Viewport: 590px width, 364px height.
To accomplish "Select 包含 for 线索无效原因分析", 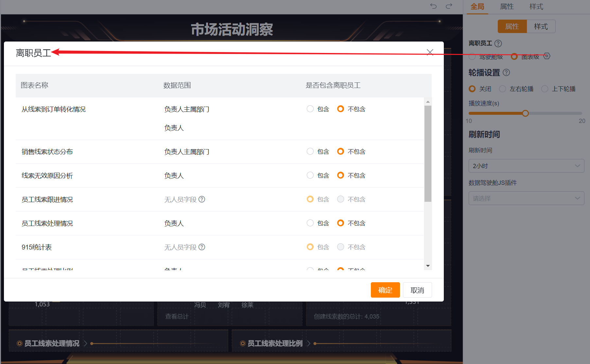I will (x=310, y=175).
